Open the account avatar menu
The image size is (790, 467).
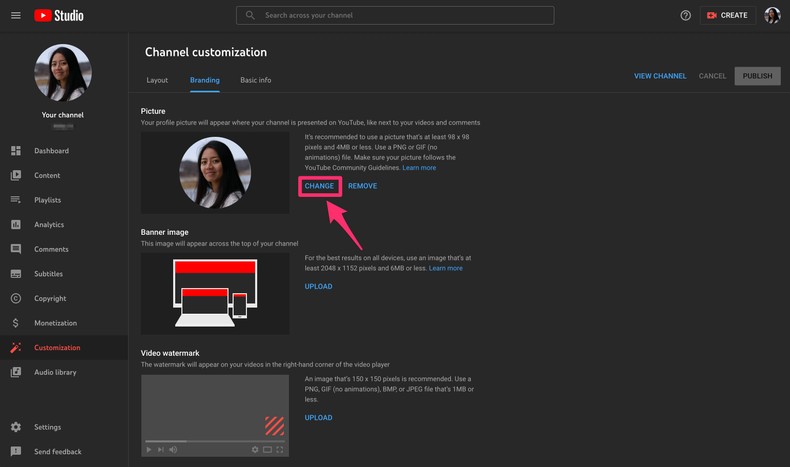772,16
